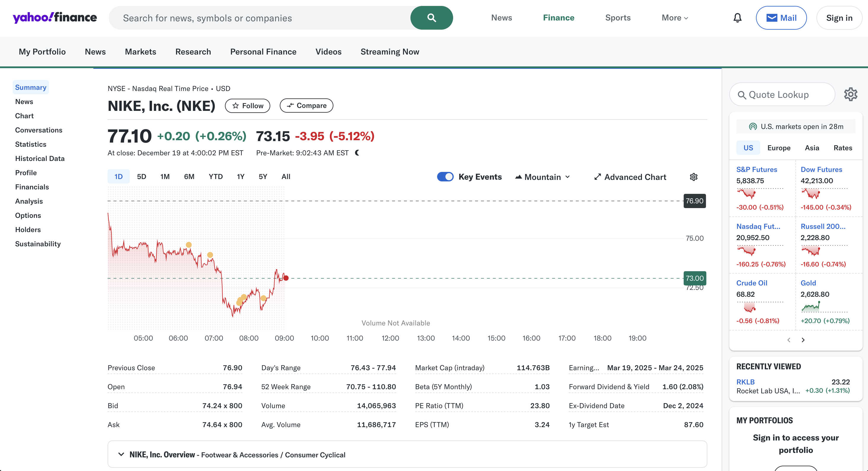Open the More navigation menu dropdown
This screenshot has width=868, height=471.
click(674, 17)
